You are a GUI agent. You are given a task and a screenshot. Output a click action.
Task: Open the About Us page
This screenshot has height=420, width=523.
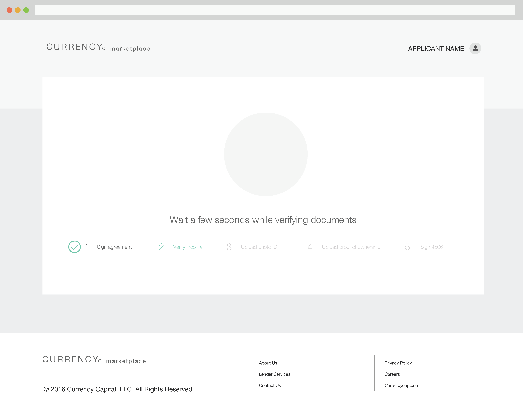point(268,363)
